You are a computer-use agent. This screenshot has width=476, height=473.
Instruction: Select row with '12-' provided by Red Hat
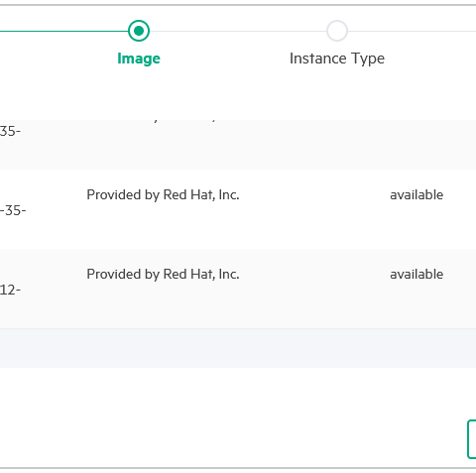[238, 289]
